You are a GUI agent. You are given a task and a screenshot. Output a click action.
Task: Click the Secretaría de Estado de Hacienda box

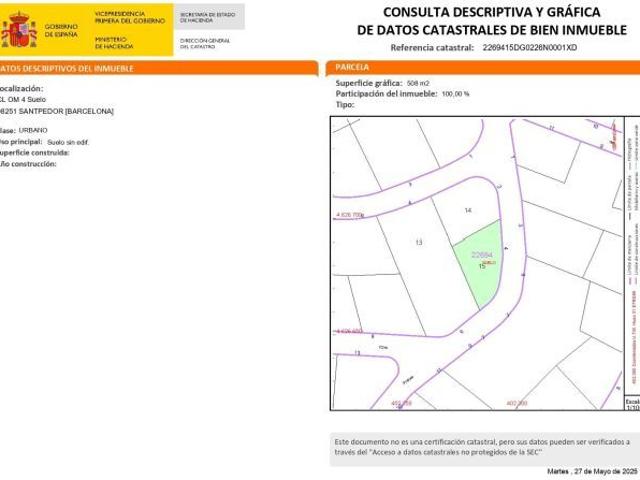[208, 17]
